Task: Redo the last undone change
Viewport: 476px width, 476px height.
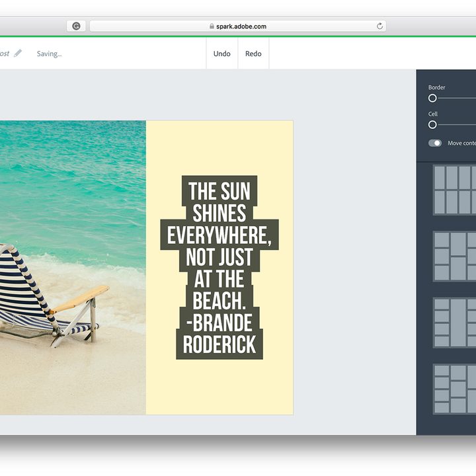Action: tap(253, 54)
